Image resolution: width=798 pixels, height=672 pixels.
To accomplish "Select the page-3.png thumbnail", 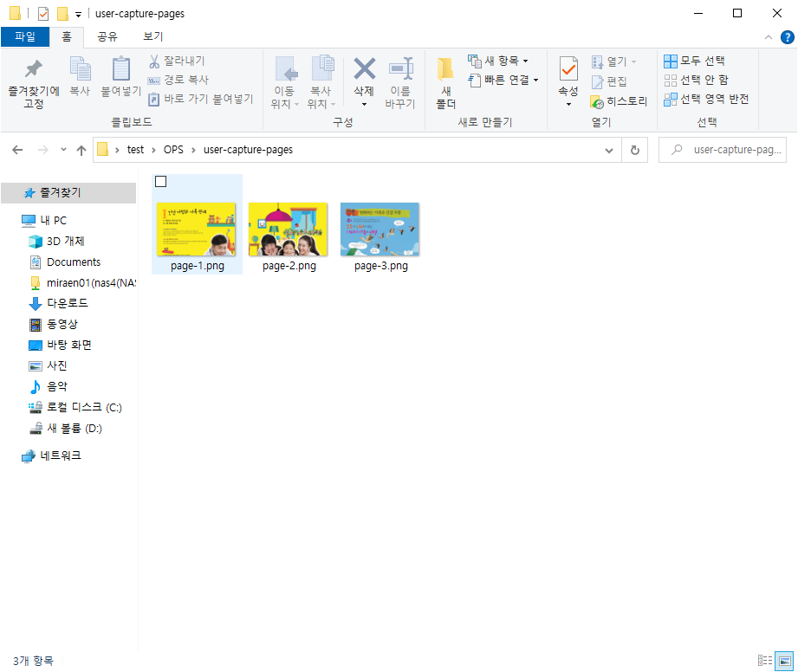I will (380, 229).
